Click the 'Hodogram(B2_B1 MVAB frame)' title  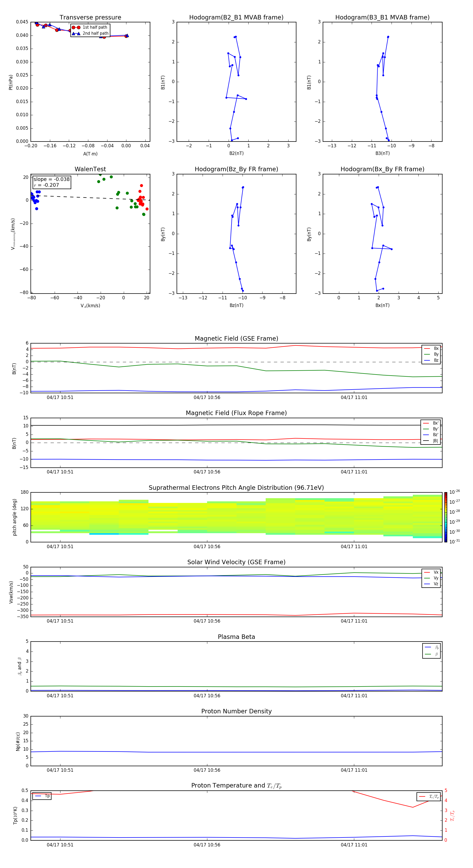coord(236,18)
